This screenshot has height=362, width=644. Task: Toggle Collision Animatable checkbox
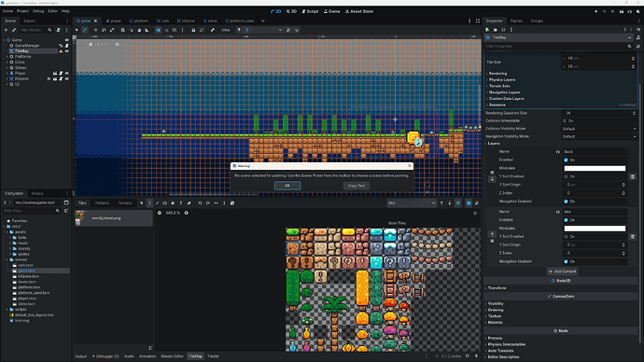pyautogui.click(x=566, y=120)
